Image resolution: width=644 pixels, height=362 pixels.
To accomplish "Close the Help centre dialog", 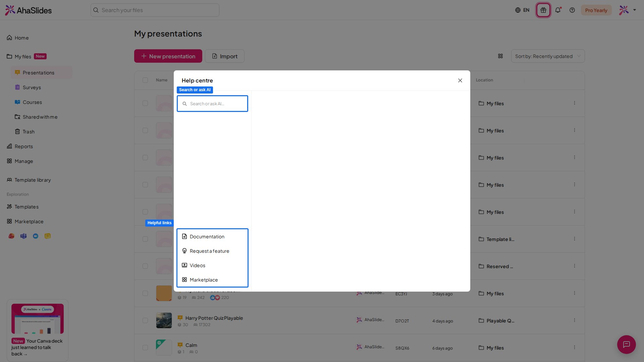I will (460, 80).
